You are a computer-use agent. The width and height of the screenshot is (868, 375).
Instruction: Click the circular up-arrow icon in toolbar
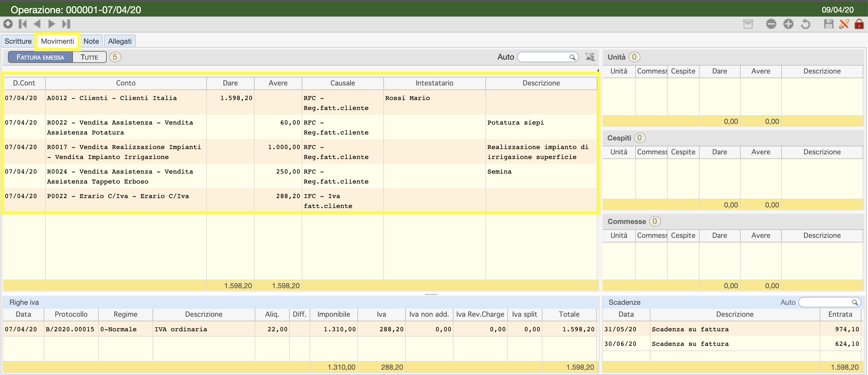8,24
